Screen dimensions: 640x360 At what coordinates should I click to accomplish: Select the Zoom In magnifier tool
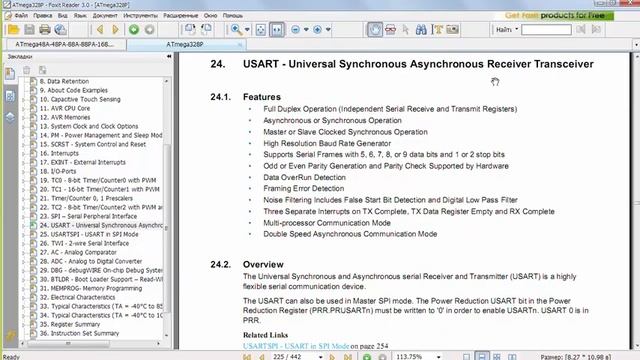(x=236, y=29)
